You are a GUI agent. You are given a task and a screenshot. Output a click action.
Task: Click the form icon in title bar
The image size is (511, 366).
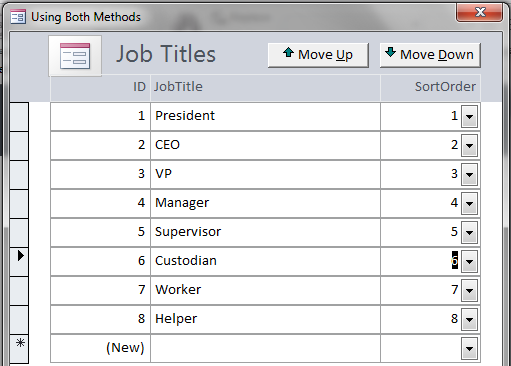(18, 17)
